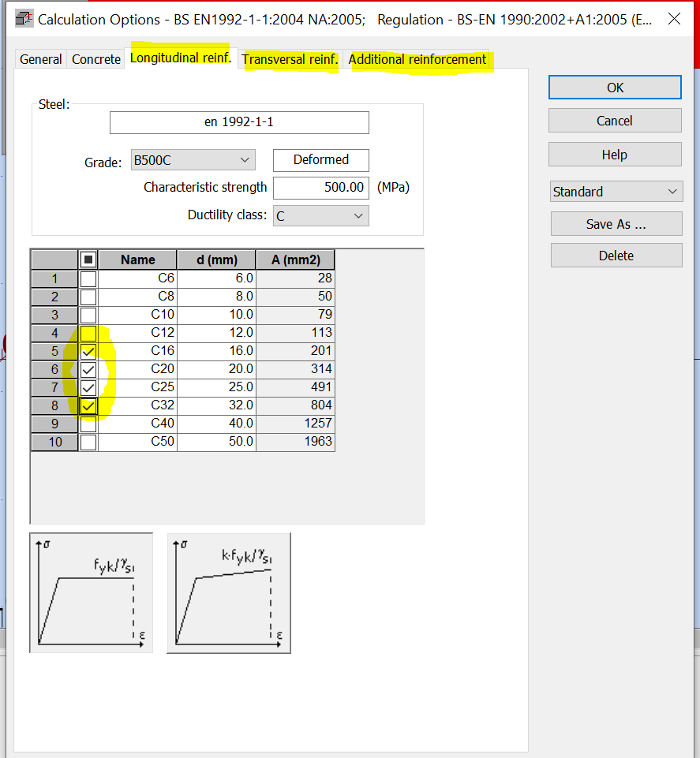Viewport: 700px width, 758px height.
Task: Switch to the General tab
Action: click(40, 58)
